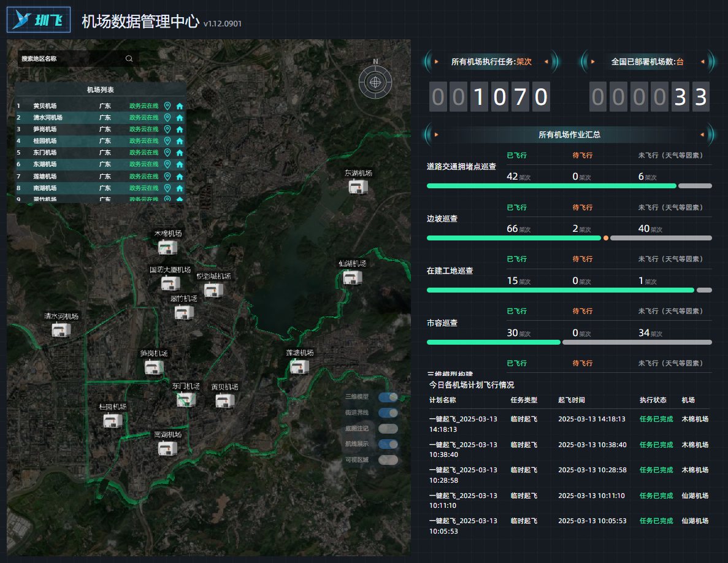The height and width of the screenshot is (563, 728).
Task: Click the 莲塘机场 map marker
Action: 299,366
